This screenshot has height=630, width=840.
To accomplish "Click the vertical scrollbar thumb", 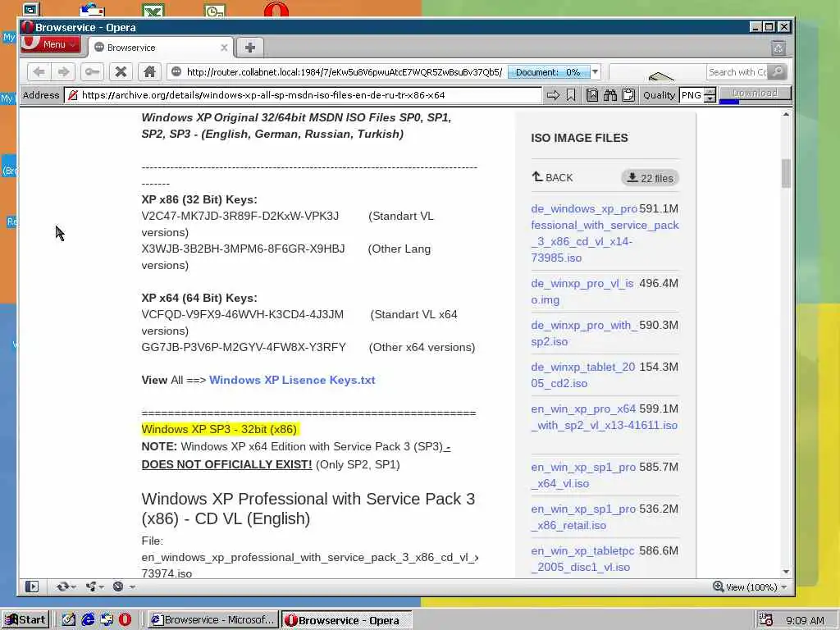I will click(x=786, y=173).
